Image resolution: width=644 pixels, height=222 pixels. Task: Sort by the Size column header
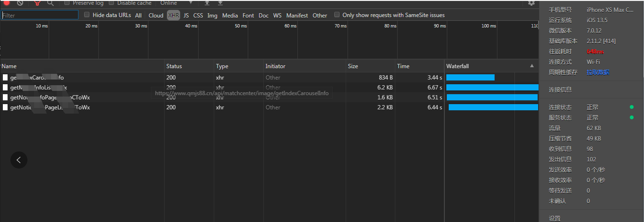pos(370,66)
